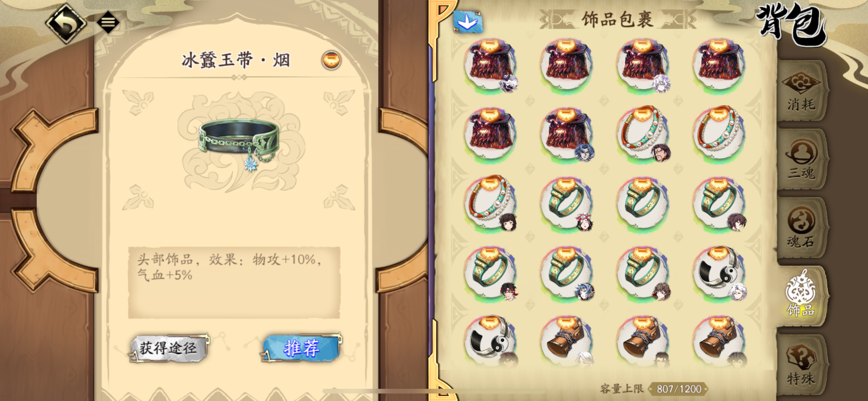Select last brown gauntlet in bottom row
The width and height of the screenshot is (868, 401).
coord(719,341)
